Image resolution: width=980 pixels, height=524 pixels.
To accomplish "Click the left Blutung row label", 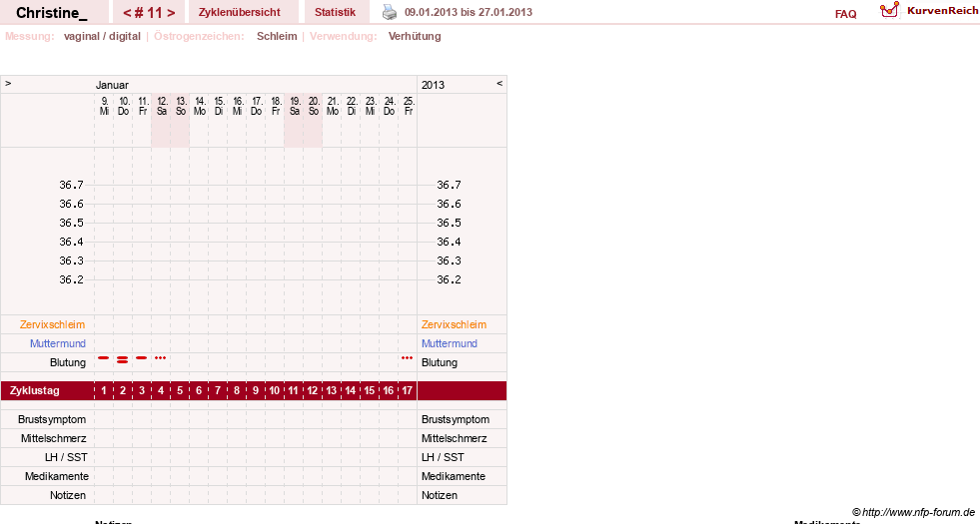I will 68,362.
